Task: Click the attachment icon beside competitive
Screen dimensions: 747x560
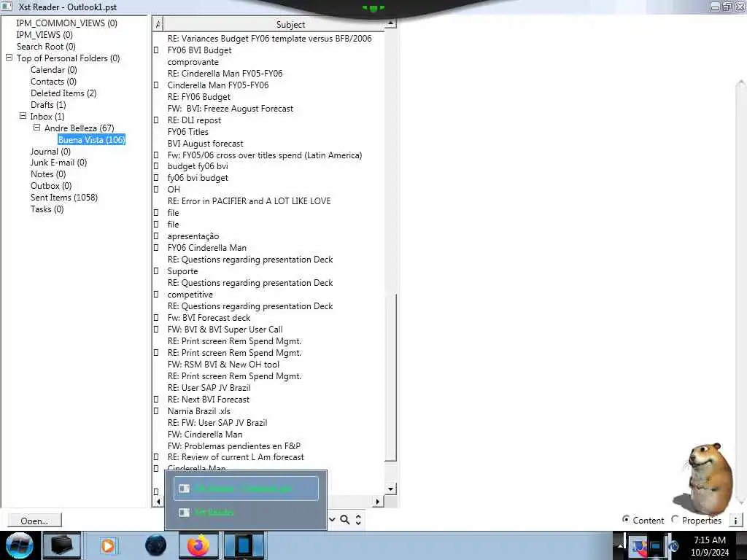Action: (x=156, y=295)
